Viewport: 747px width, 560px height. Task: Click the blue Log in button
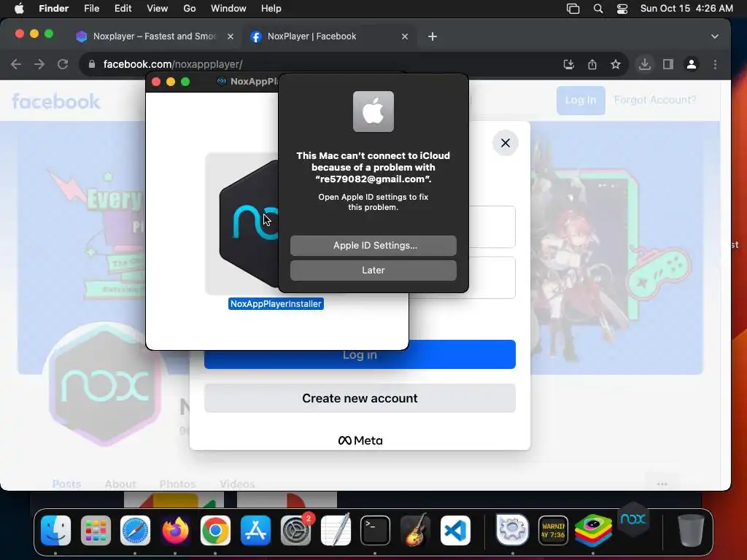pyautogui.click(x=360, y=355)
